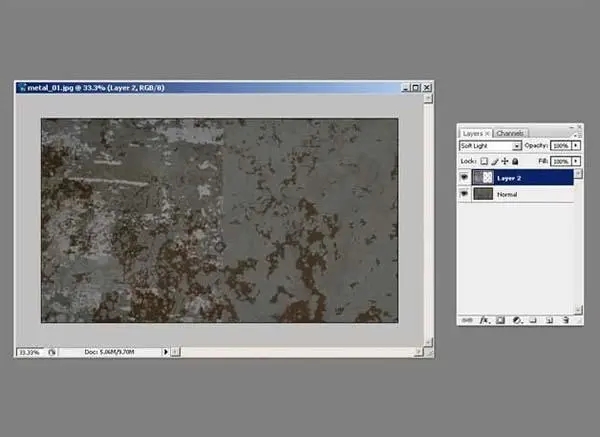
Task: Select the Layers tab
Action: pyautogui.click(x=473, y=133)
